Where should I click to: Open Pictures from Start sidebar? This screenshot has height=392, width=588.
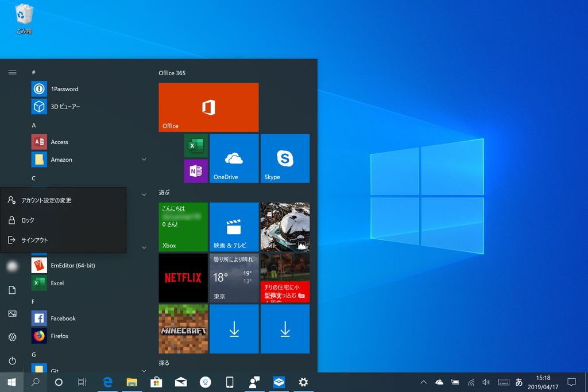tap(13, 314)
